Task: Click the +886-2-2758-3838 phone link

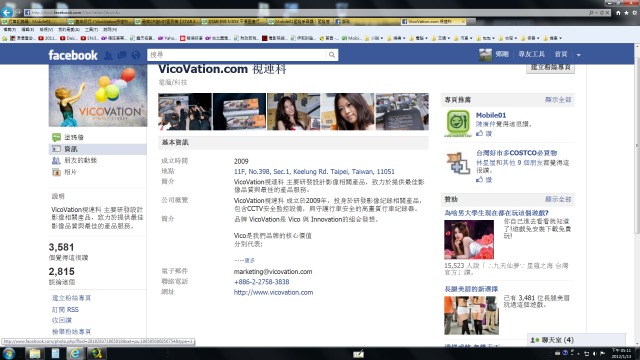Action: pos(261,282)
